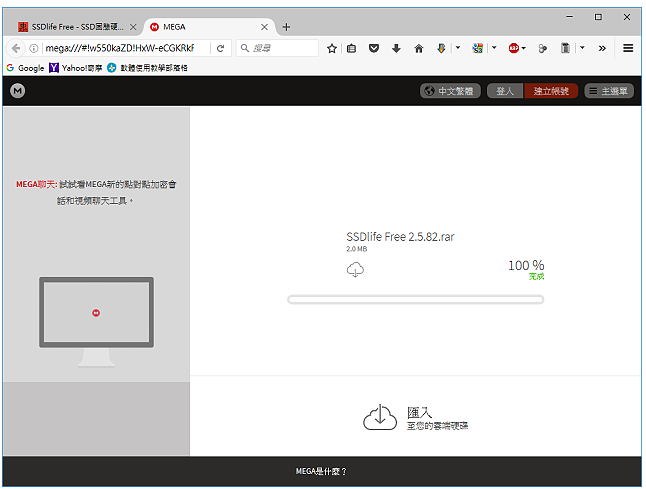Click file name SSDlife Free 2.5.82.rar
The width and height of the screenshot is (646, 489).
pos(400,237)
